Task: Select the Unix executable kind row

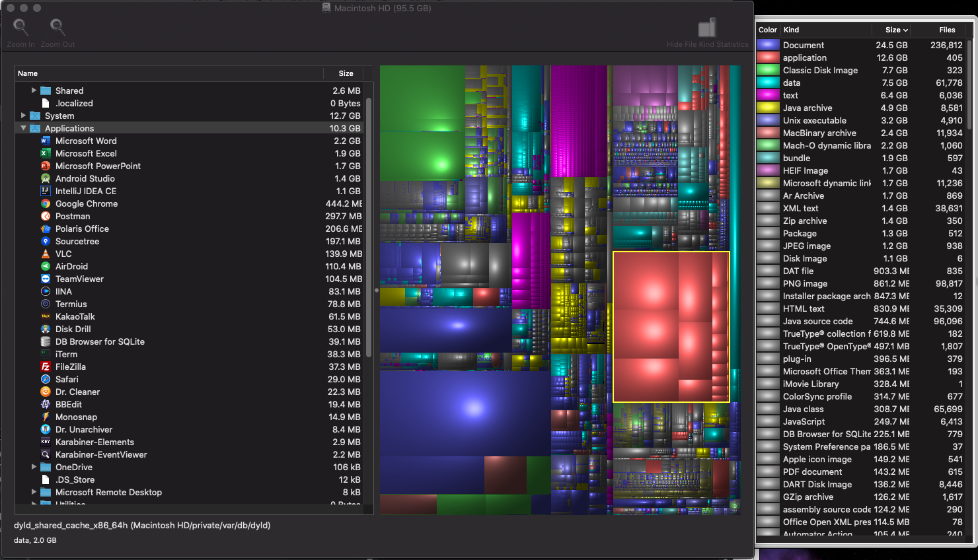Action: coord(861,120)
